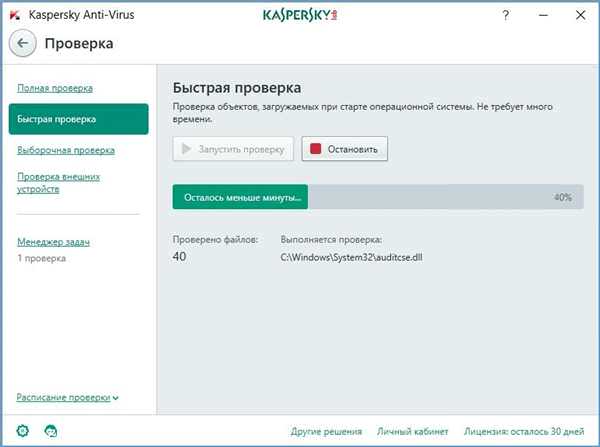The image size is (600, 447).
Task: Minimize the Kaspersky window
Action: [x=543, y=15]
